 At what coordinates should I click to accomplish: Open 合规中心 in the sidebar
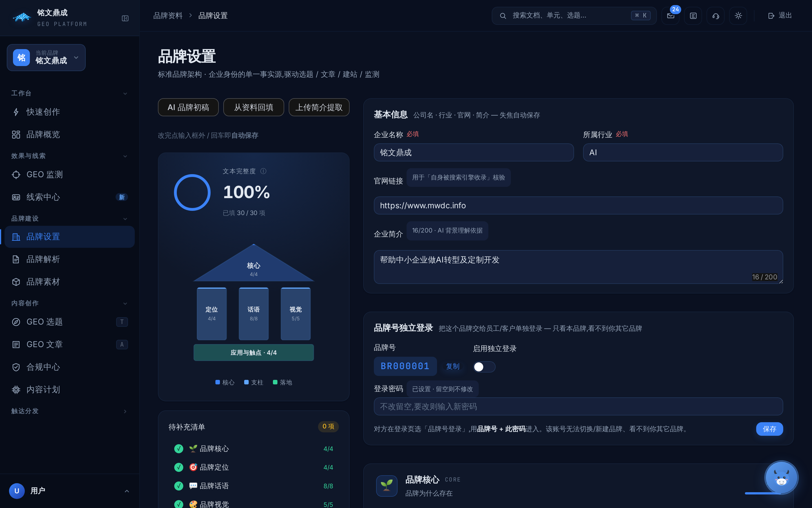(x=69, y=367)
